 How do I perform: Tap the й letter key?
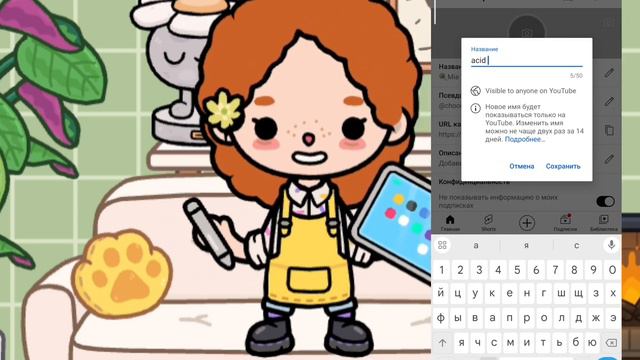coord(441,293)
